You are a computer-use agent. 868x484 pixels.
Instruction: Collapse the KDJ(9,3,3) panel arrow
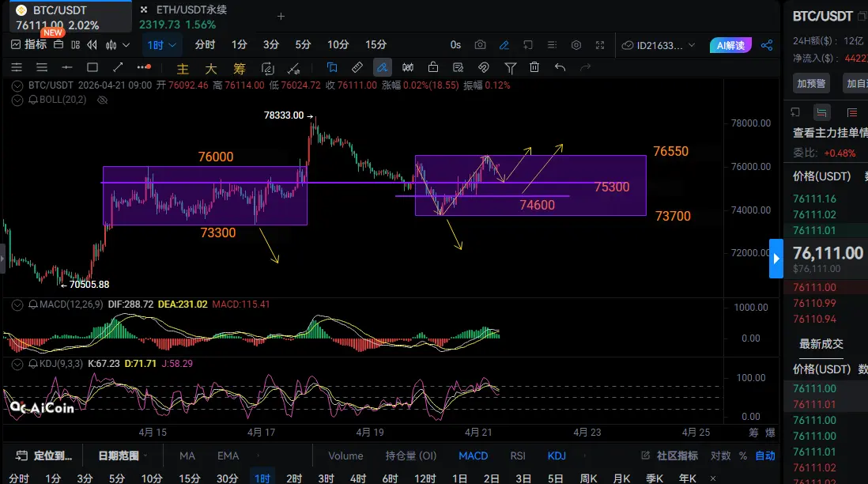click(x=17, y=364)
